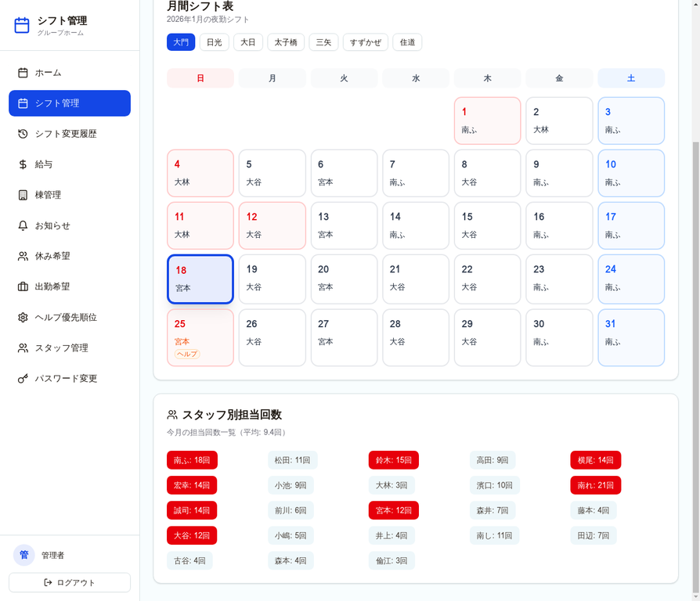Open シフト変更履歴 via its history icon
Viewport: 700px width, 601px height.
coord(23,134)
